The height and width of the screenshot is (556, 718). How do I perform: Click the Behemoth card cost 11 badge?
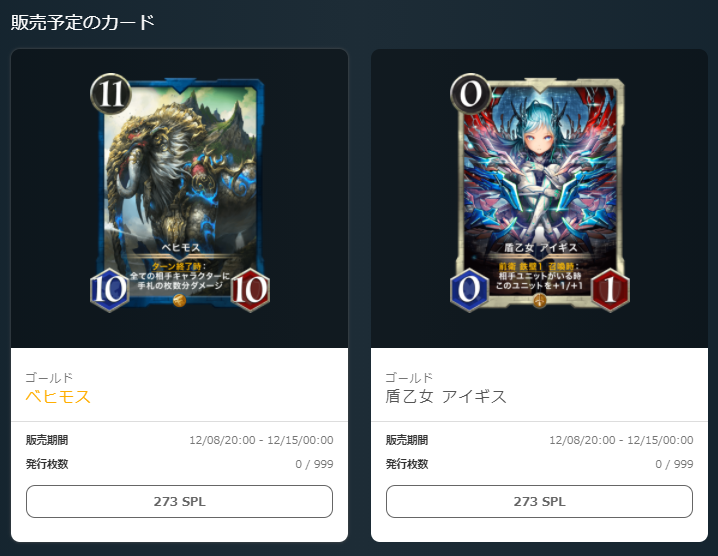tap(111, 94)
